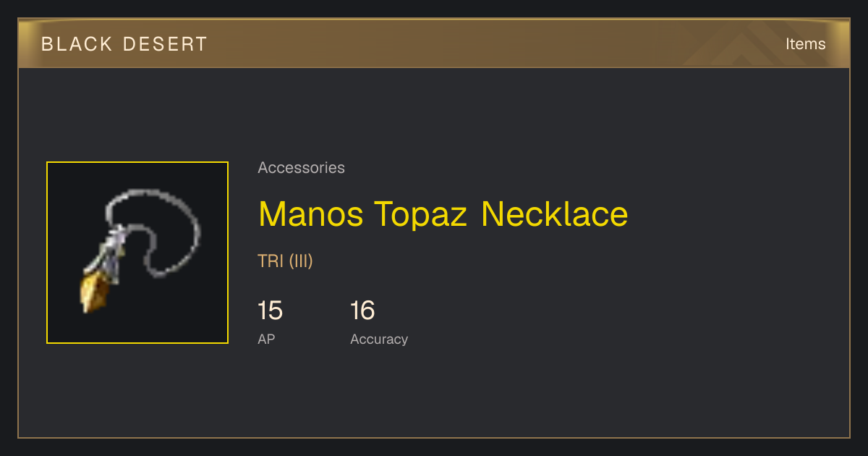Click the Accuracy stat label

tap(379, 339)
